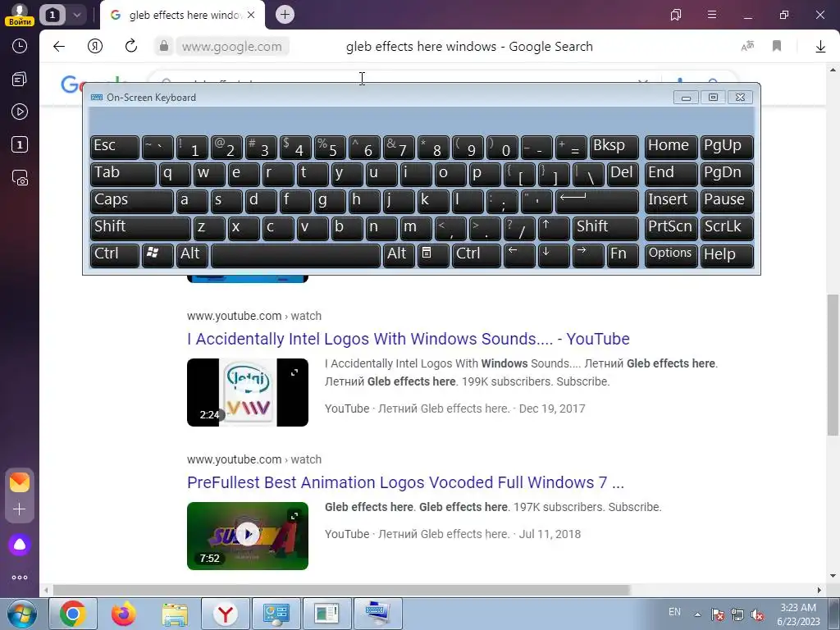Toggle the left Alt key on the keyboard

[x=192, y=254]
